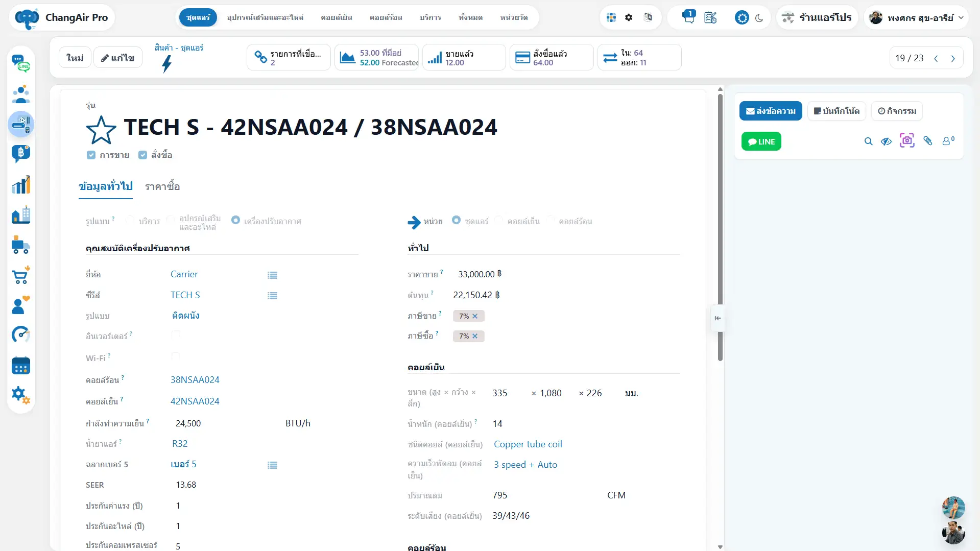Viewport: 980px width, 551px height.
Task: Toggle the การขาย checkbox
Action: pyautogui.click(x=91, y=155)
